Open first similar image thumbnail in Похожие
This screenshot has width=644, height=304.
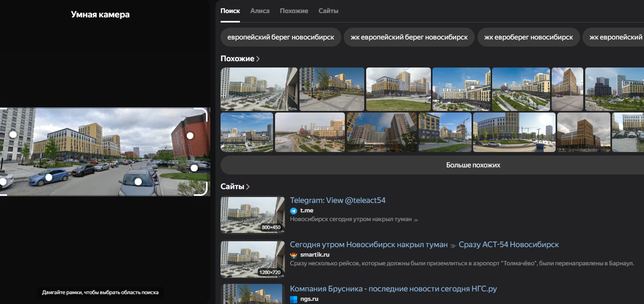click(259, 89)
